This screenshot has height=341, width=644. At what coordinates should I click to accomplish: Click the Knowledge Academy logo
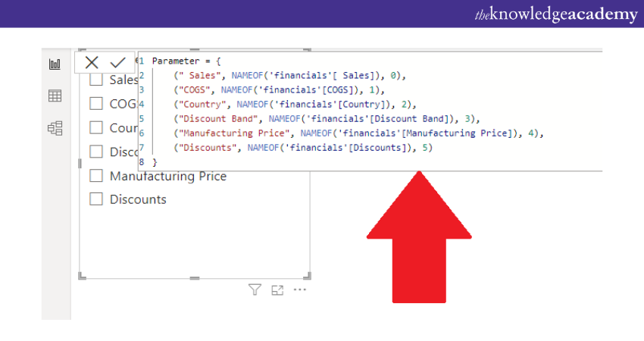coord(555,14)
